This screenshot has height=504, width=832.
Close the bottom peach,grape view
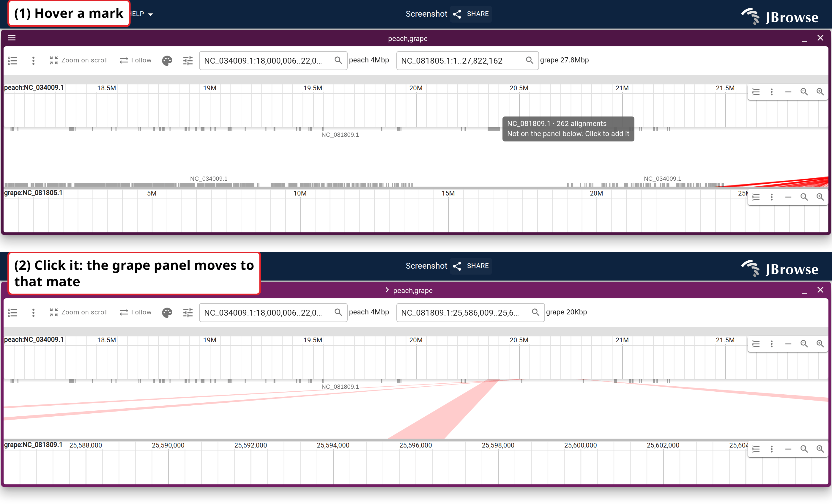point(820,290)
